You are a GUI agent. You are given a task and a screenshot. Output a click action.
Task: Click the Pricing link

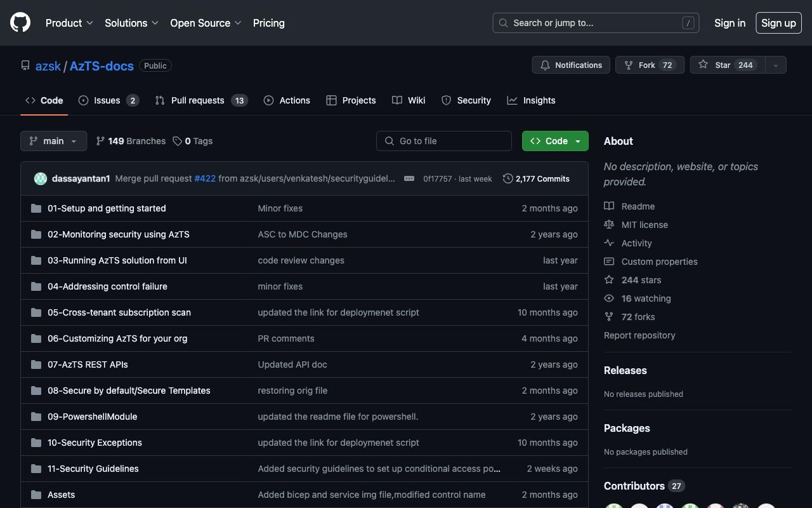[x=269, y=23]
